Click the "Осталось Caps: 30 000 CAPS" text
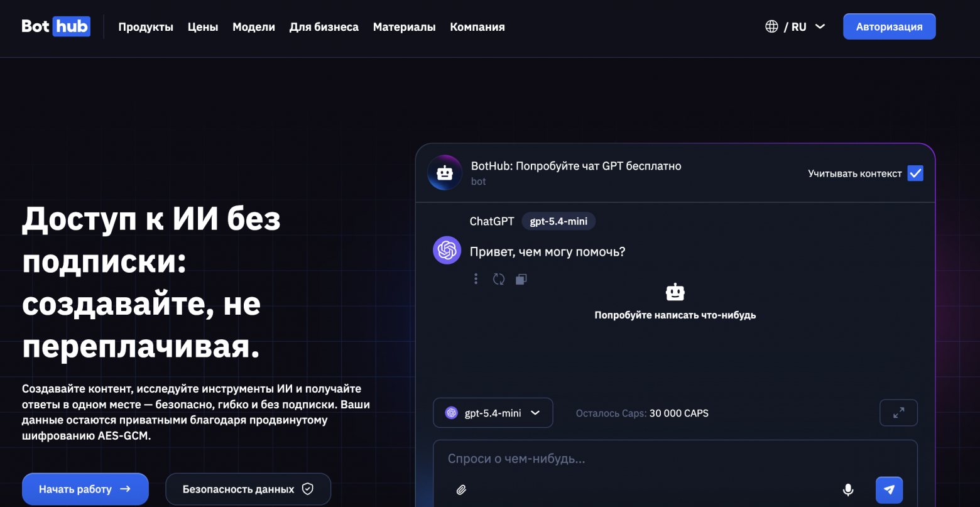 tap(642, 413)
